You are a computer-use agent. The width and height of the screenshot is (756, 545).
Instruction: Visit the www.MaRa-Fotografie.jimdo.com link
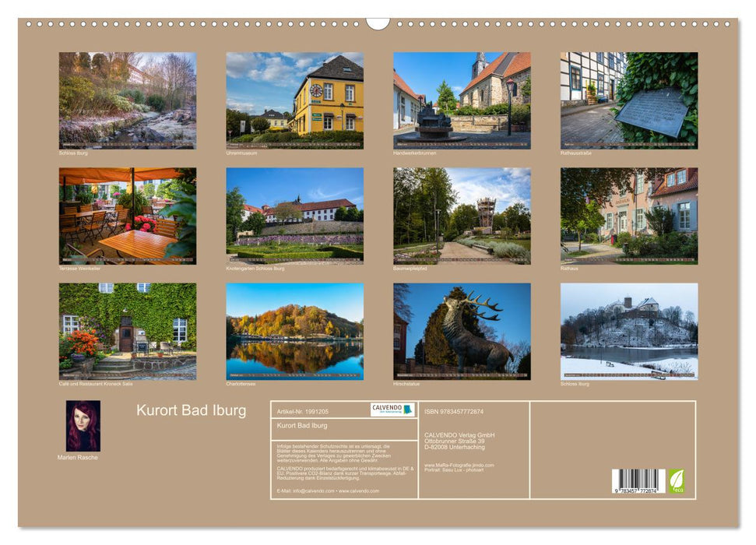coord(461,466)
